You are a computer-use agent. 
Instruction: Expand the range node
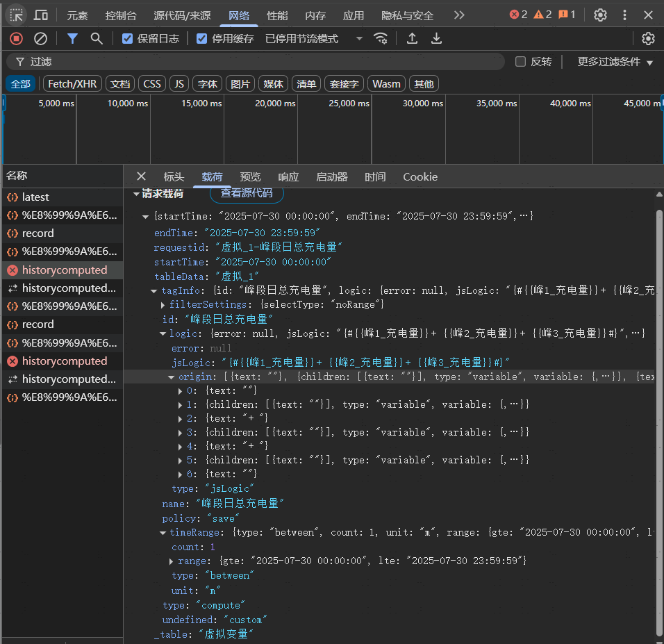(x=171, y=561)
